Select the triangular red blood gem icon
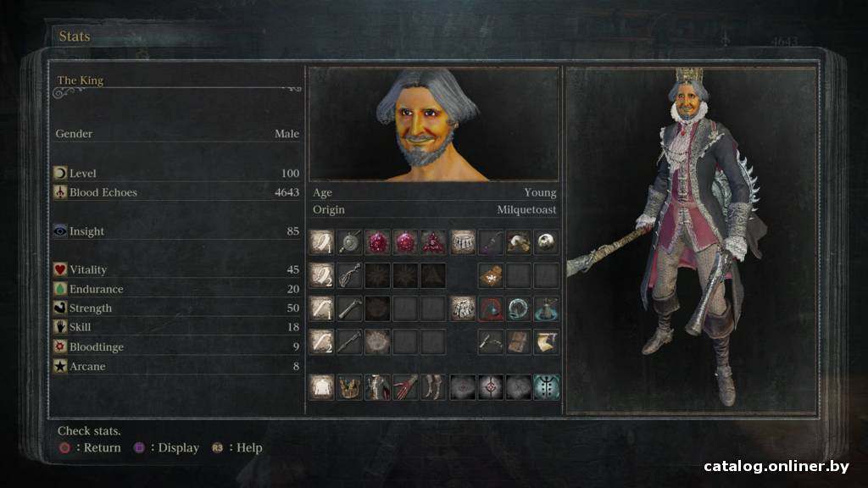This screenshot has width=868, height=488. coord(433,242)
